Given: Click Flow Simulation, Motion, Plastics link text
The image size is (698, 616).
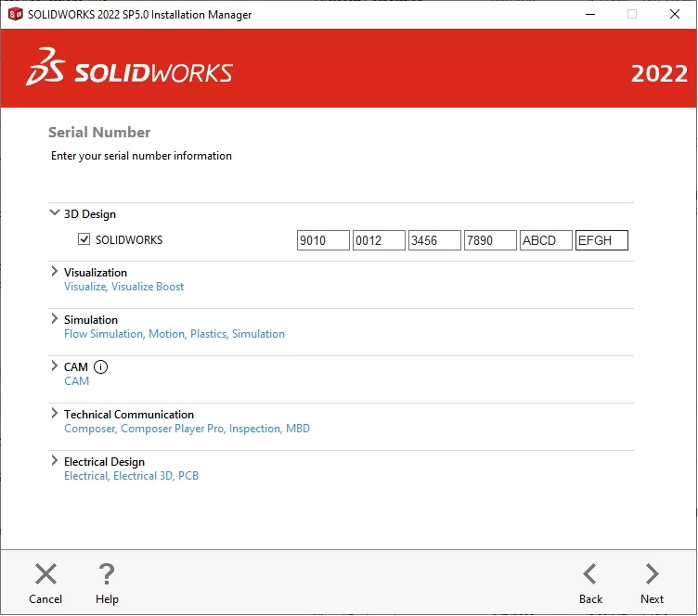Looking at the screenshot, I should pos(146,334).
